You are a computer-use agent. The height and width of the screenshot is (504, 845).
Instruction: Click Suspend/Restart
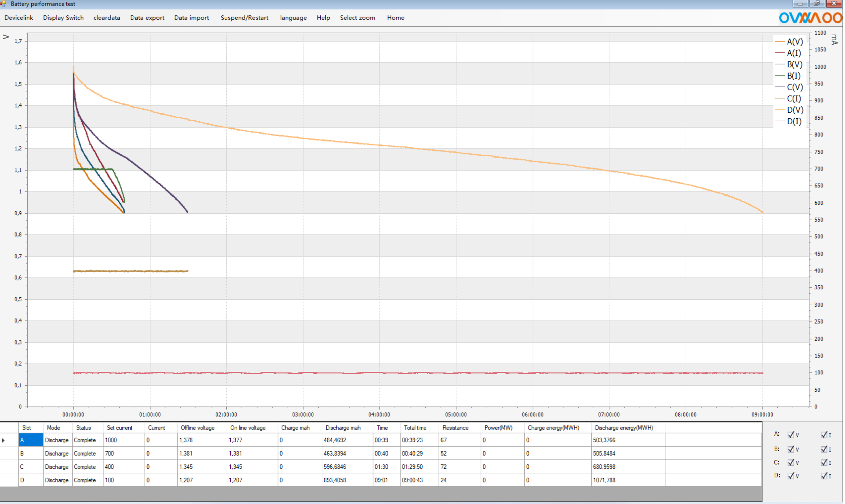click(x=245, y=18)
